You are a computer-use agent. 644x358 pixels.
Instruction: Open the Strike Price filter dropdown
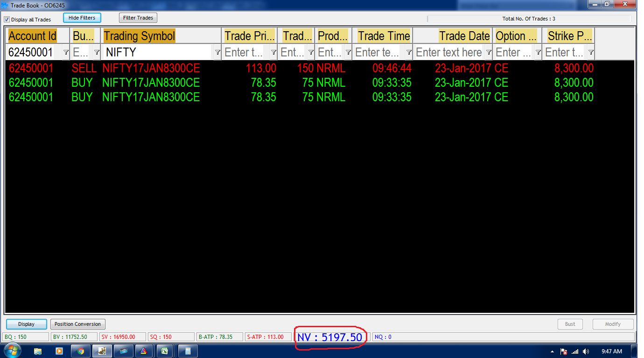click(591, 52)
